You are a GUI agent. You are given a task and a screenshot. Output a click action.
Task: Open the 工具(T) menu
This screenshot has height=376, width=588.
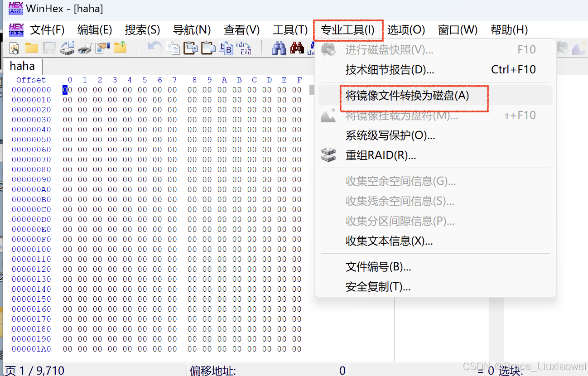[290, 30]
